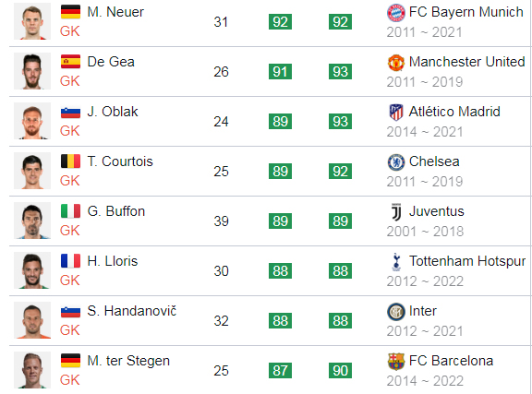Click the FC Bayern Munich club crest
Viewport: 532px width, 394px height.
point(396,13)
